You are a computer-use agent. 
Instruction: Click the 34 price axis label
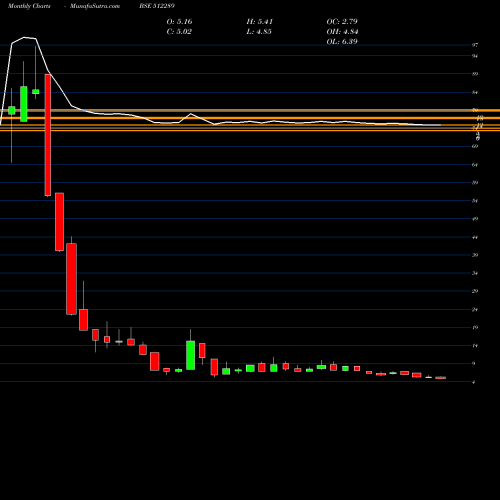(x=475, y=273)
